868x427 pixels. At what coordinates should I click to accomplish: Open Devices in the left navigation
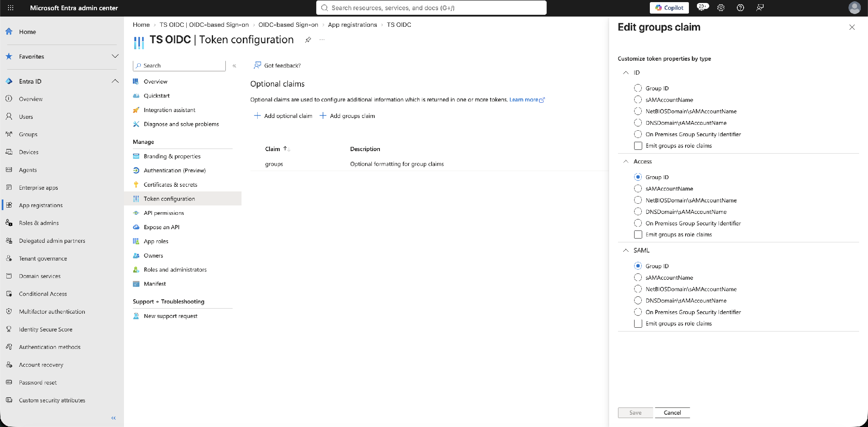coord(28,152)
